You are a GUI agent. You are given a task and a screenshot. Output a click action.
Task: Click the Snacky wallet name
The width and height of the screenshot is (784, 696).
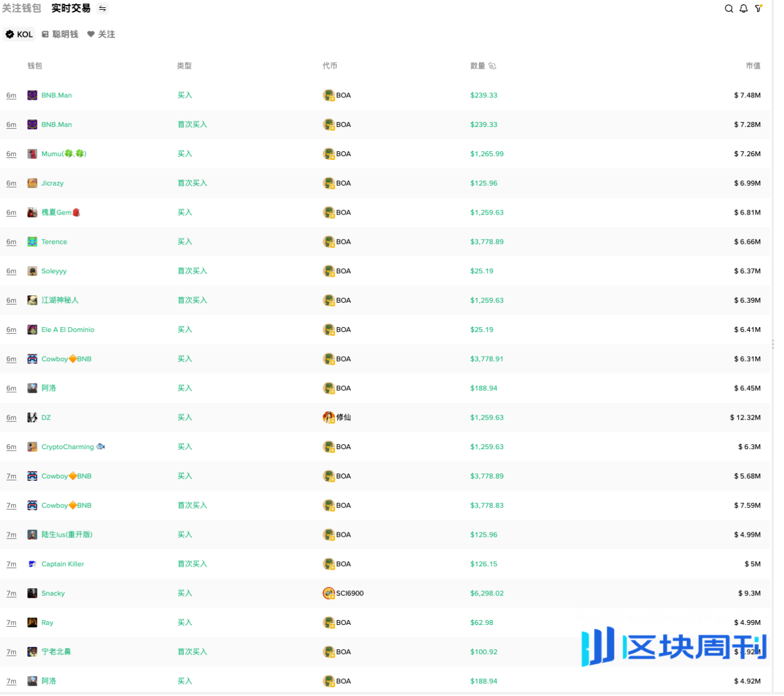pos(53,594)
